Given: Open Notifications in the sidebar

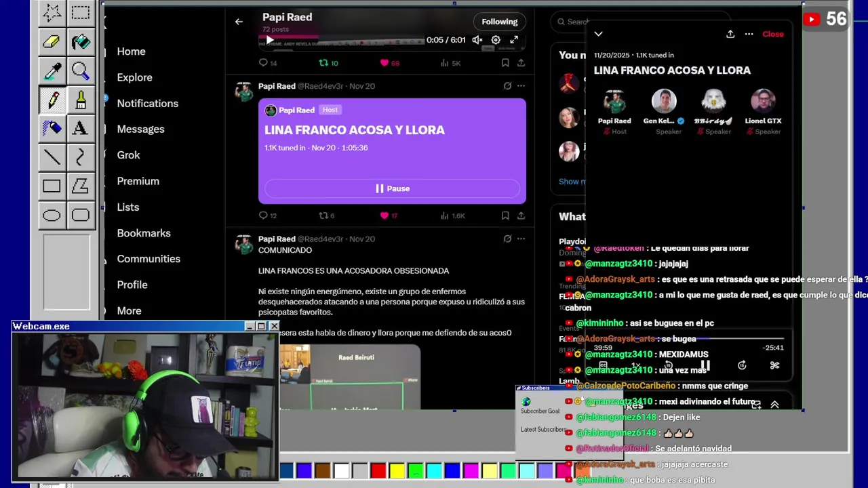Looking at the screenshot, I should point(147,103).
